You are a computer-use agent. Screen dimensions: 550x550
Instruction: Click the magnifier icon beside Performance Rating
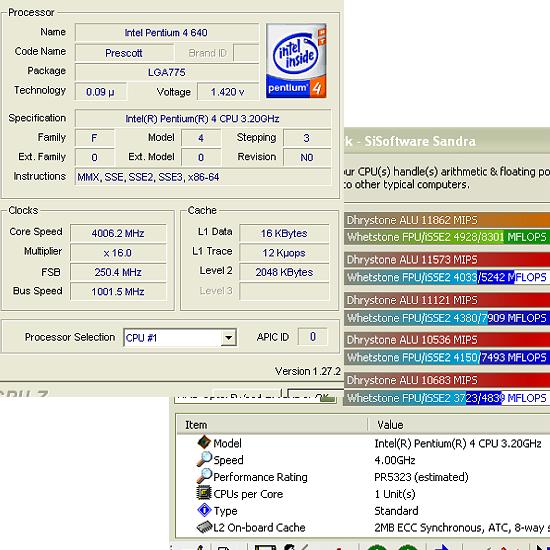pos(204,476)
